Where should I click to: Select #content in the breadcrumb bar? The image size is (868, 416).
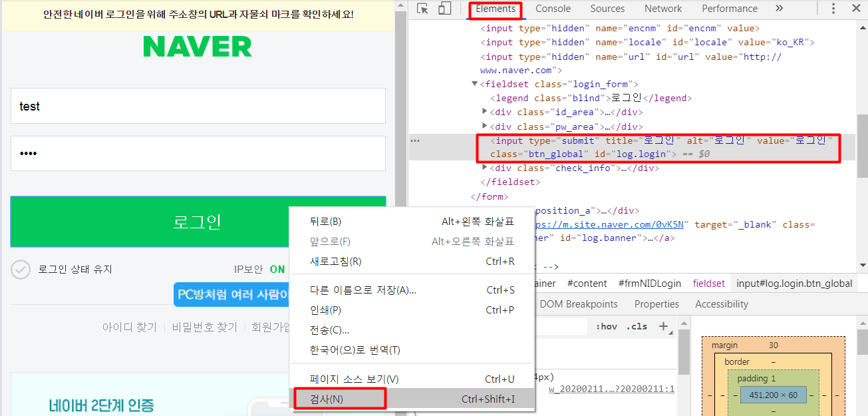coord(587,284)
